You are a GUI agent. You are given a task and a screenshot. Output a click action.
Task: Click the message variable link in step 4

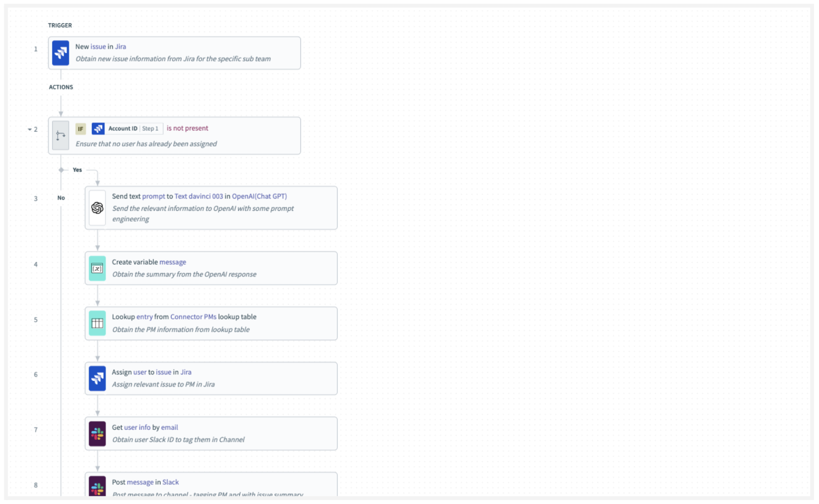click(x=172, y=262)
